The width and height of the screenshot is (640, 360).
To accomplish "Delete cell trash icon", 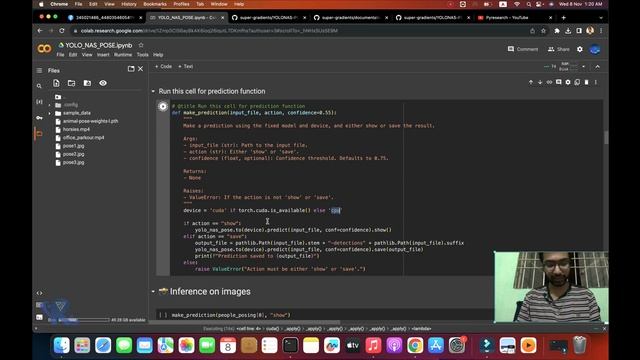I will point(587,82).
